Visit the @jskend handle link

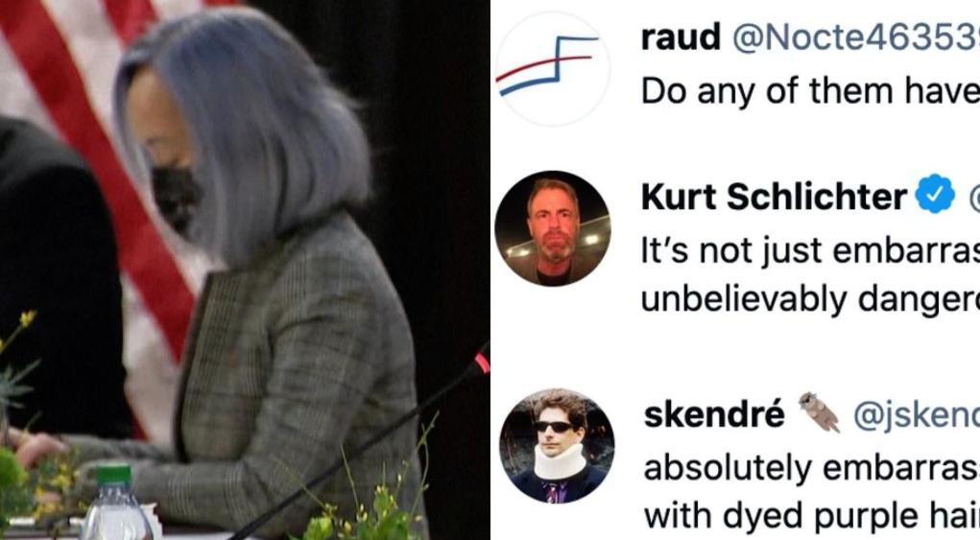point(917,416)
